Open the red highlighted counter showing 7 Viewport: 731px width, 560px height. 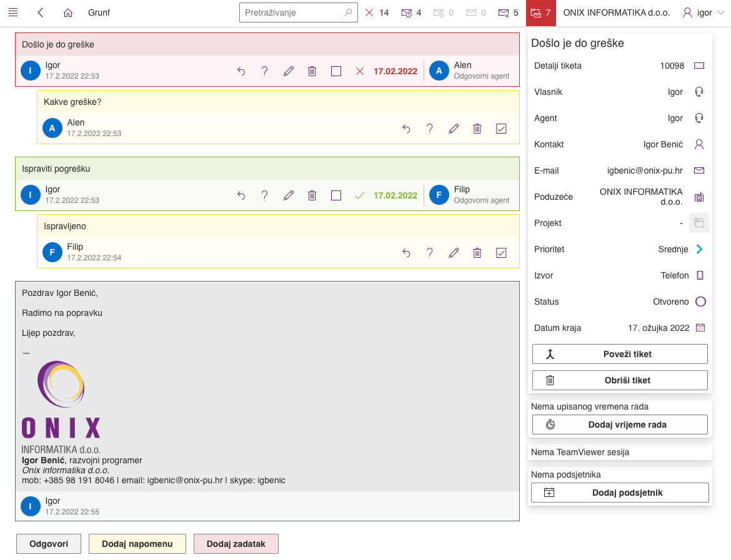540,12
